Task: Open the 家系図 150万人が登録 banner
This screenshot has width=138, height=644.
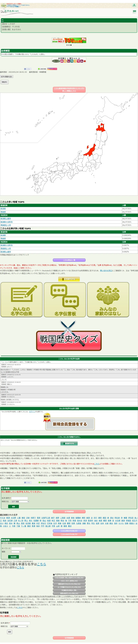Action: click(69, 40)
